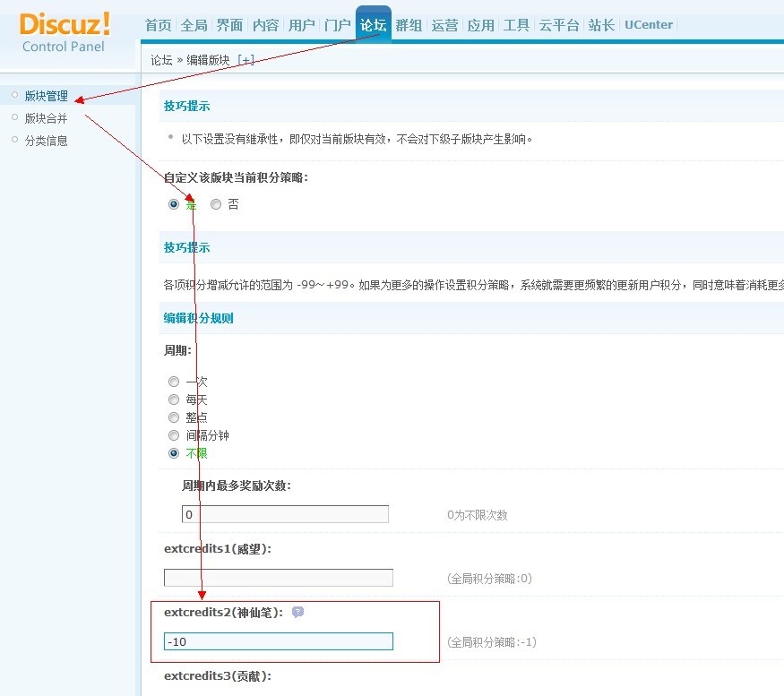Image resolution: width=784 pixels, height=696 pixels.
Task: Open the 群组 menu
Action: click(409, 25)
